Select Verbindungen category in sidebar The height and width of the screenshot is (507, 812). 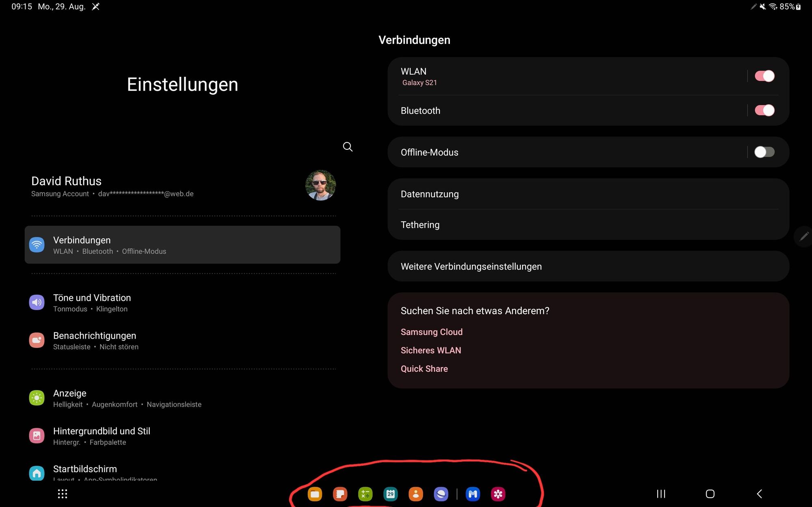pyautogui.click(x=182, y=245)
